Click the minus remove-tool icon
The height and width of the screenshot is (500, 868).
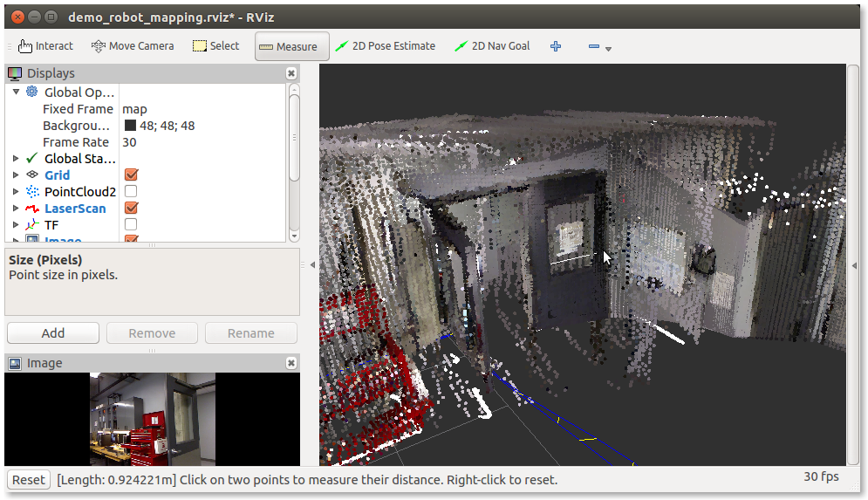(594, 46)
